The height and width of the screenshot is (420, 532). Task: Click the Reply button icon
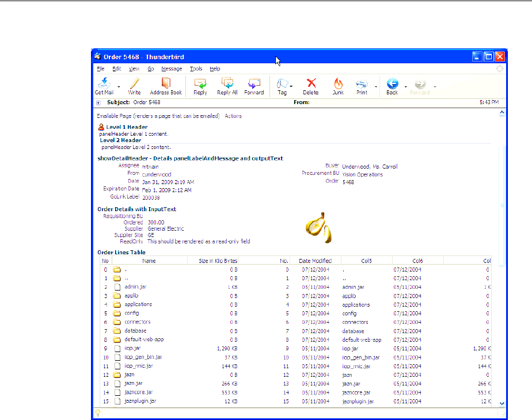coord(200,83)
